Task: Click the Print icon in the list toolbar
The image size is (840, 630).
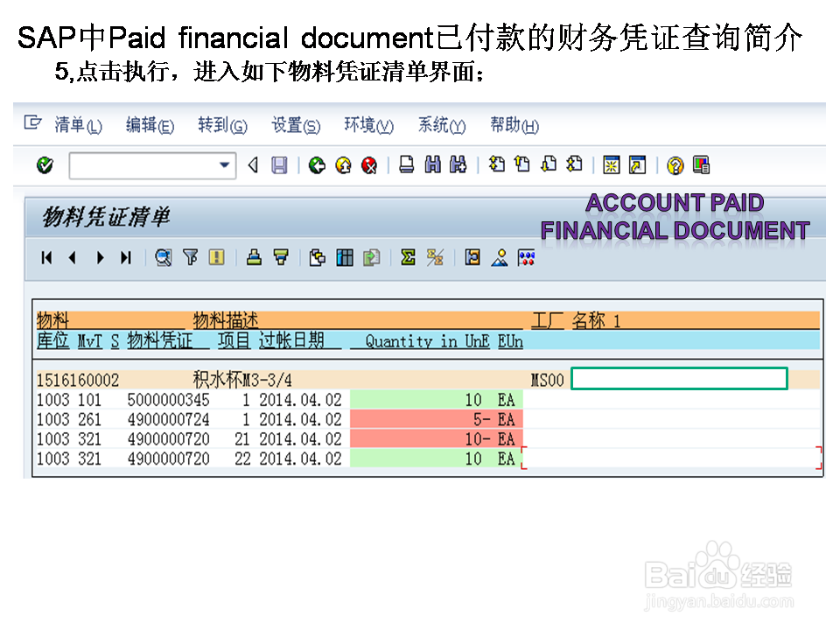Action: [x=255, y=258]
